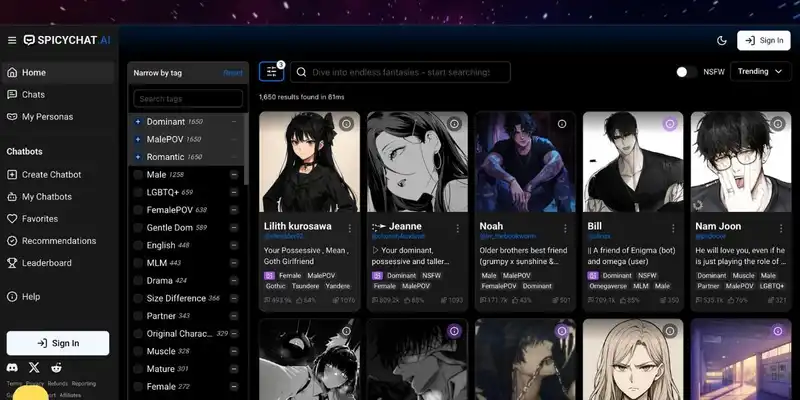Open Lilith kurosawa character thumbnail
The image size is (800, 400).
pos(310,162)
